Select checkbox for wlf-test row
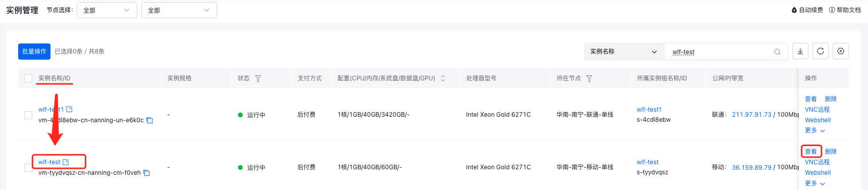This screenshot has width=868, height=190. pos(28,167)
